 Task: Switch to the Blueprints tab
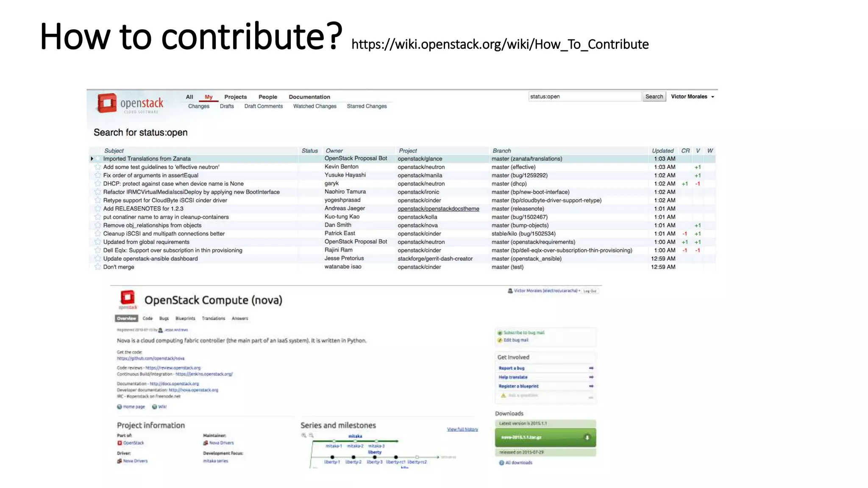tap(186, 318)
